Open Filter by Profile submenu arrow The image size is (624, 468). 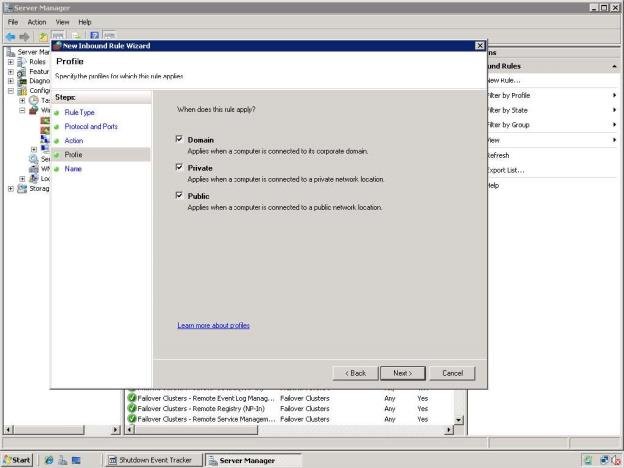tap(614, 95)
